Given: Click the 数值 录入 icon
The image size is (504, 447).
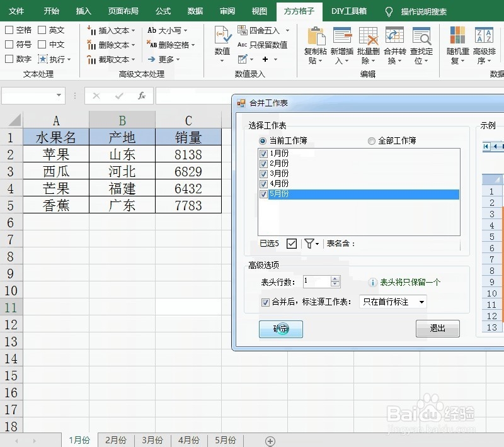Looking at the screenshot, I should 221,41.
